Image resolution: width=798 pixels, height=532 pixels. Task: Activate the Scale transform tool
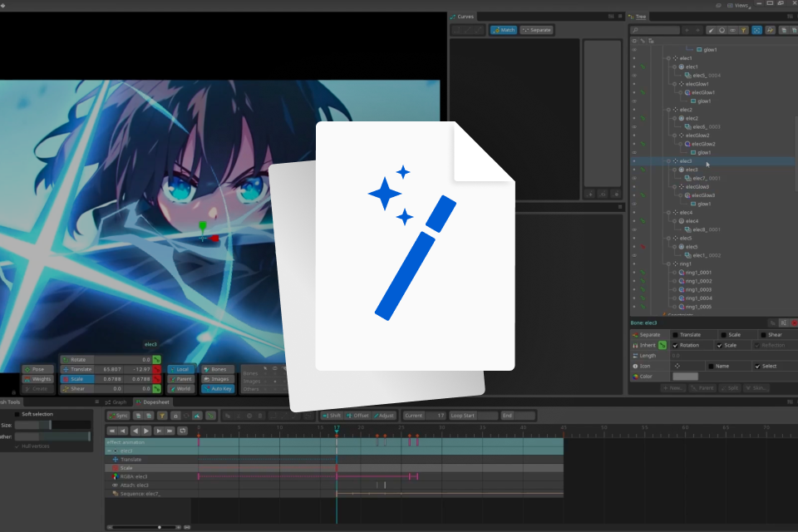click(77, 379)
